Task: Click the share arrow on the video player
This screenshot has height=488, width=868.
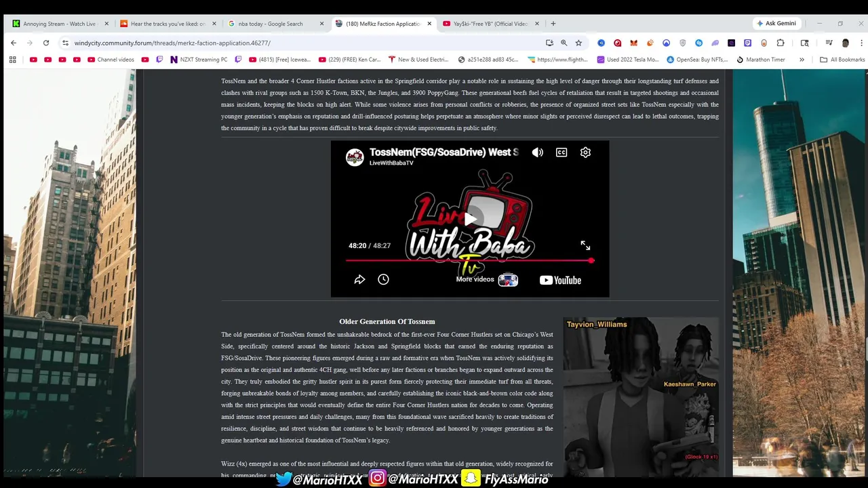Action: [x=359, y=279]
